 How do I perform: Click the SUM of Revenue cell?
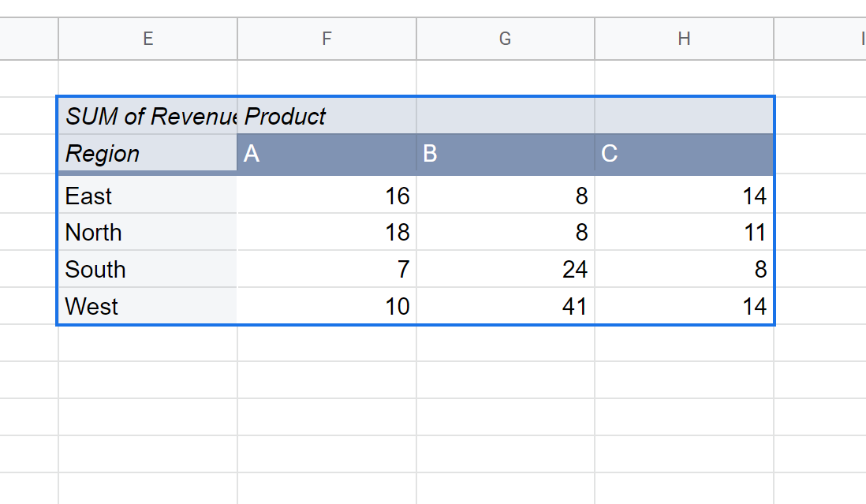click(x=148, y=116)
